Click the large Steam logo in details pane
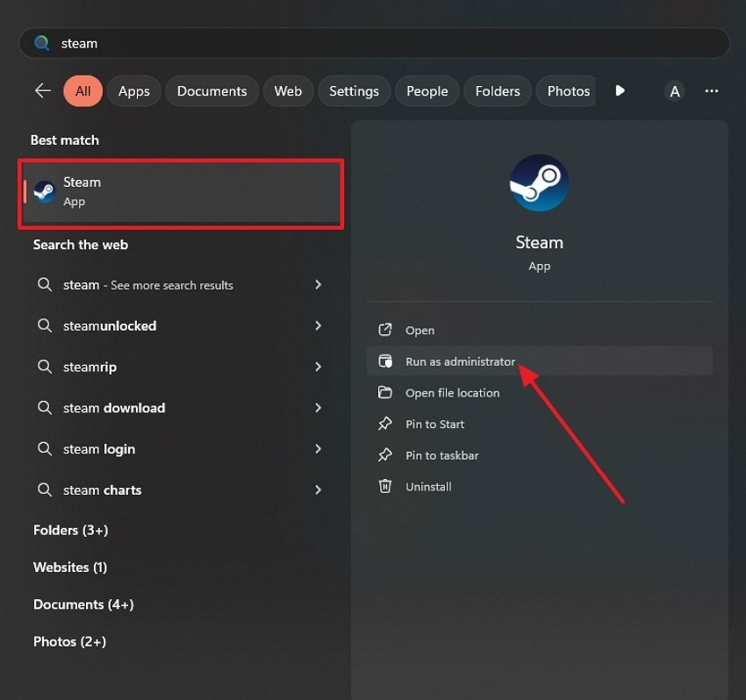Screen dimensions: 746x700 click(x=539, y=183)
